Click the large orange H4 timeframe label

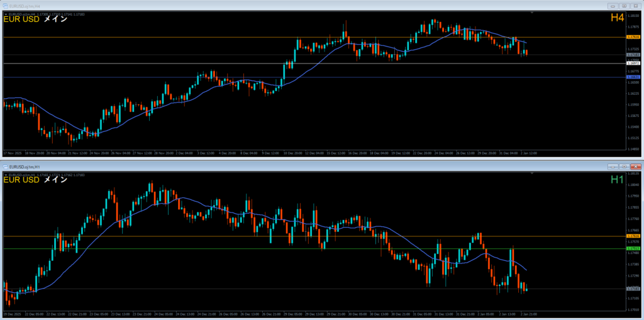[x=617, y=18]
